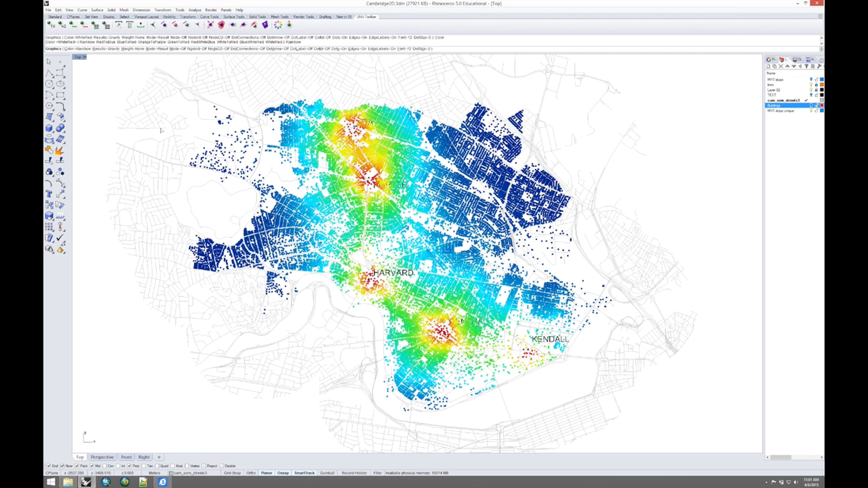Toggle Grid Snap in status bar

(232, 473)
